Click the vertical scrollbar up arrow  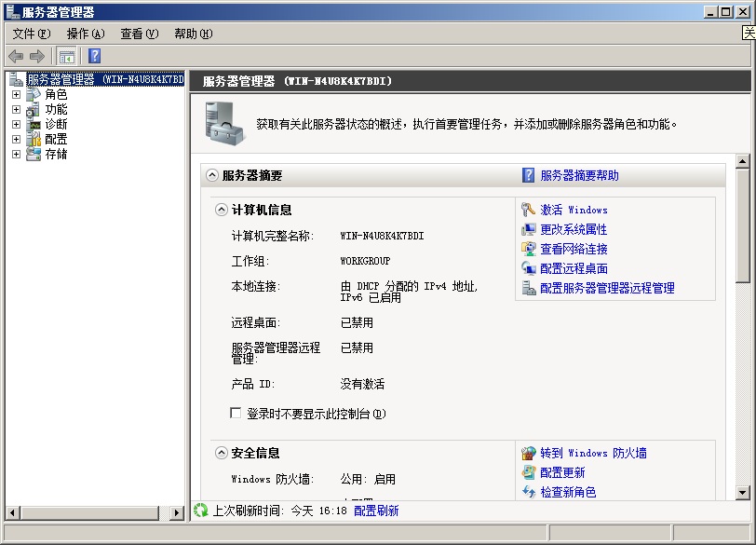pos(743,161)
